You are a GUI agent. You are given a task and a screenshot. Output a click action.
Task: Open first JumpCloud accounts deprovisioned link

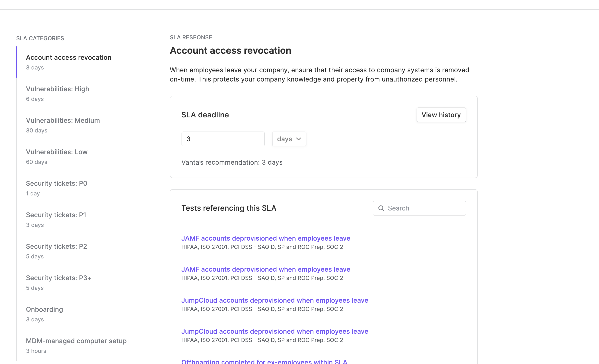[275, 300]
